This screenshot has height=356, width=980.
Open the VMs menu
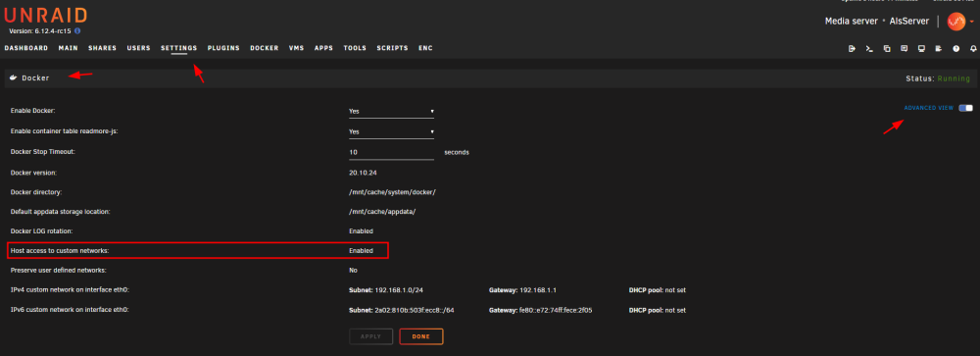click(x=296, y=48)
